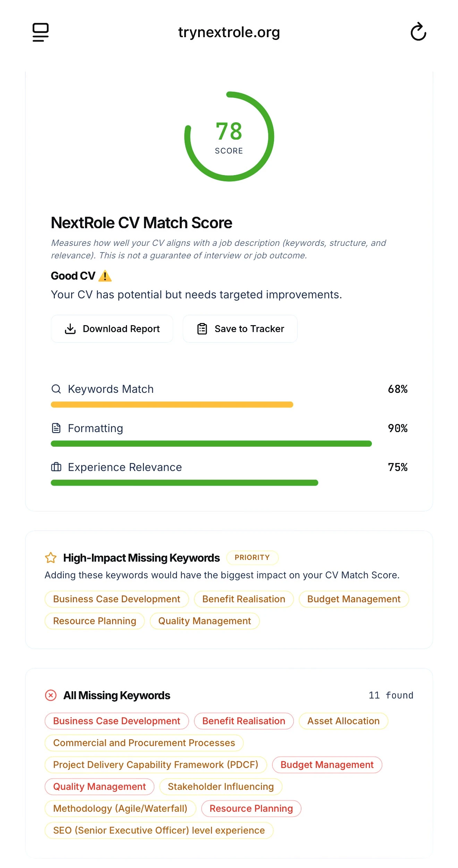Save to Tracker button
Screen dimensions: 458x868
(240, 329)
